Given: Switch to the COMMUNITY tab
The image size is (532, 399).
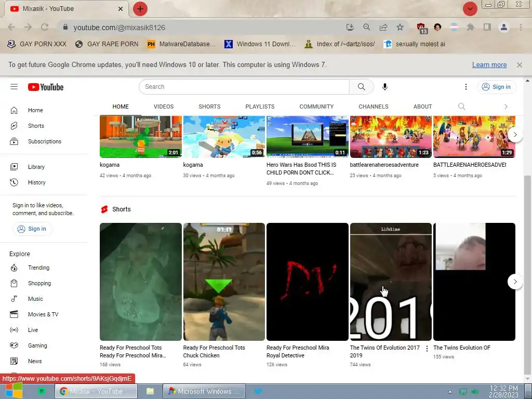Looking at the screenshot, I should tap(316, 107).
